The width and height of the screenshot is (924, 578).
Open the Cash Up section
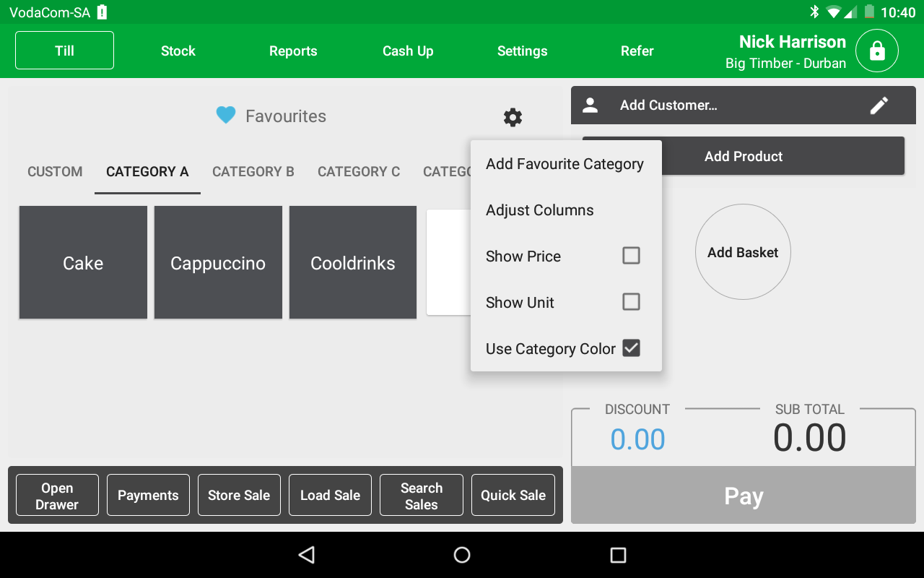408,51
